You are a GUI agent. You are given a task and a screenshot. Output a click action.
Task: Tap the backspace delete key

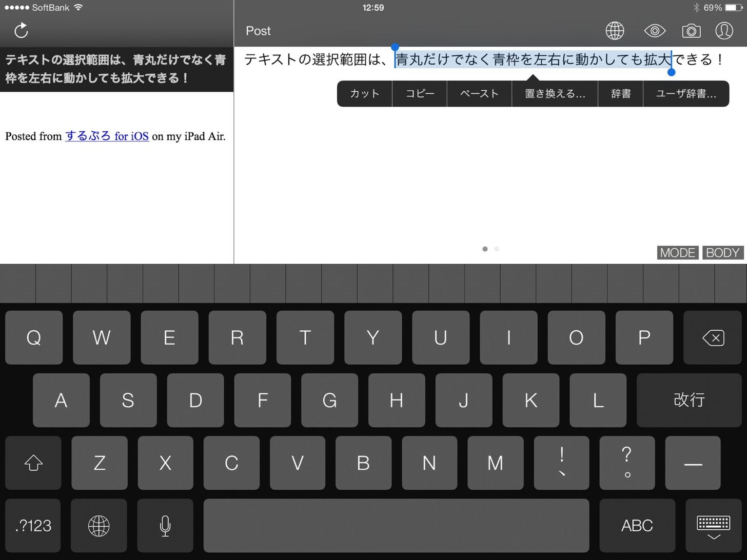(x=713, y=337)
